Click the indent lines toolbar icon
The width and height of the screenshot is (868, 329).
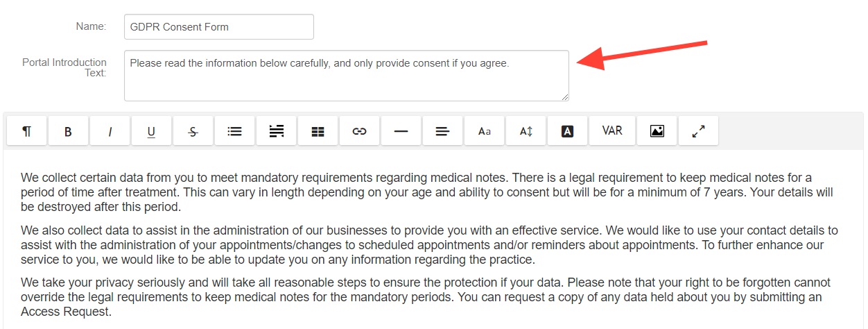276,131
